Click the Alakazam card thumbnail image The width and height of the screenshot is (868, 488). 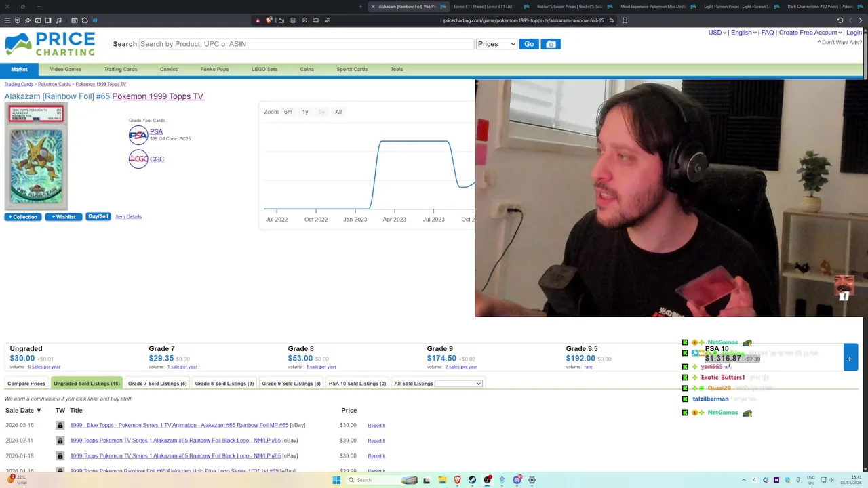coord(37,157)
